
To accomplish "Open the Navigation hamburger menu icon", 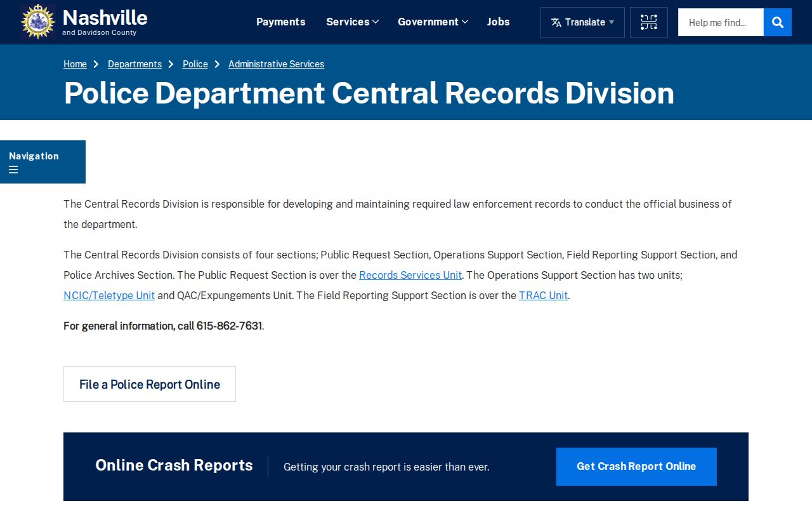I will tap(13, 170).
